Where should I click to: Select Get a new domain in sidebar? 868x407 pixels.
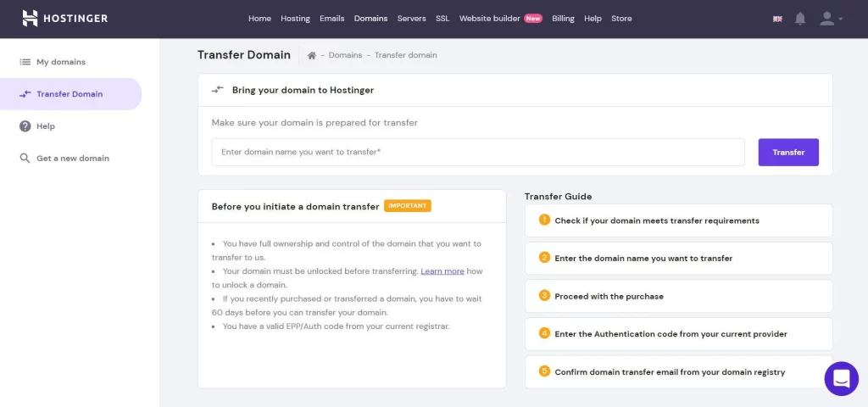pyautogui.click(x=71, y=159)
